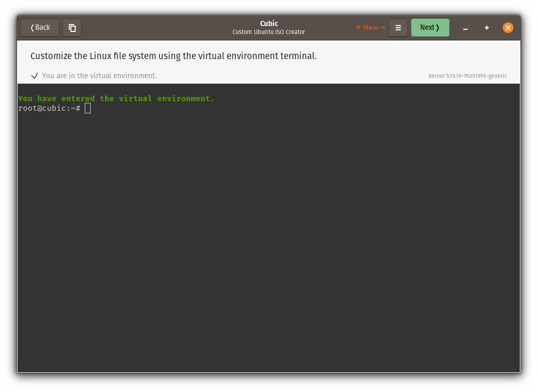Click the green entered environment message
This screenshot has width=538, height=392.
pyautogui.click(x=116, y=98)
